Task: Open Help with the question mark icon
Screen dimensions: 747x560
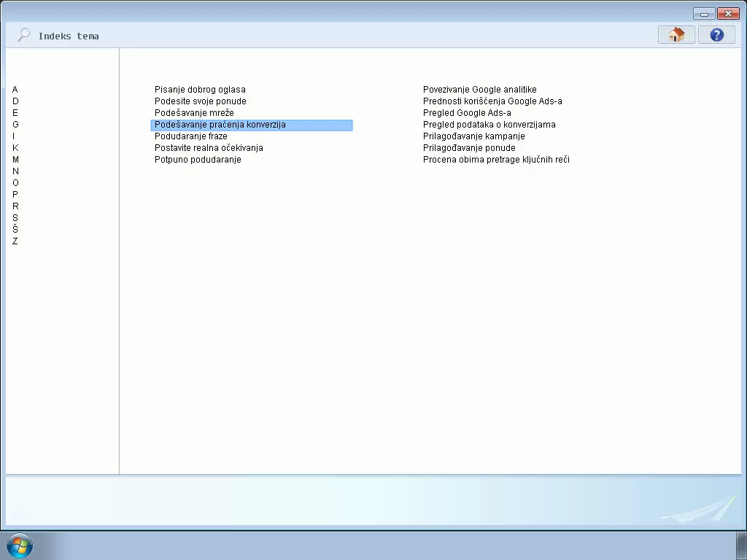Action: pyautogui.click(x=716, y=35)
